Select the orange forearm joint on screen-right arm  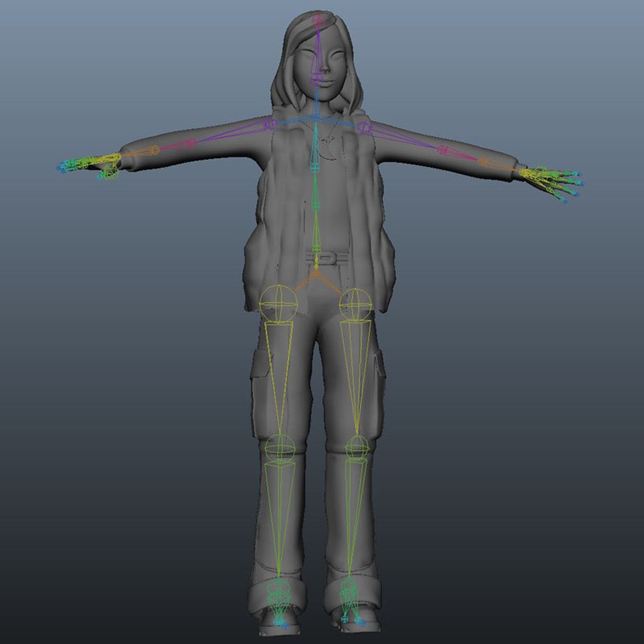coord(484,162)
